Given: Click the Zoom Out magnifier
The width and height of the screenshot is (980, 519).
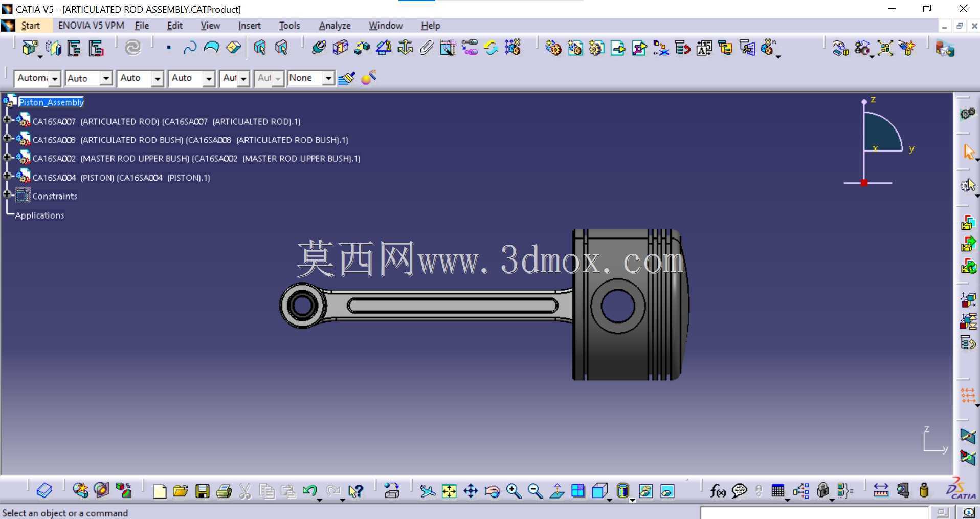Looking at the screenshot, I should click(x=535, y=491).
